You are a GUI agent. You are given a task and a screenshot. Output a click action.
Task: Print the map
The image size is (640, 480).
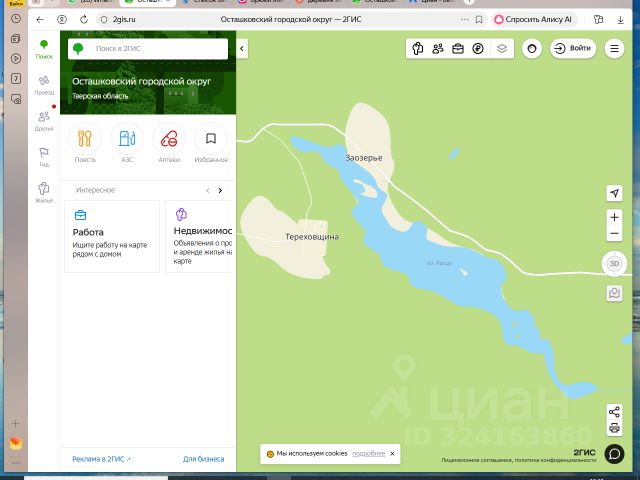point(614,428)
